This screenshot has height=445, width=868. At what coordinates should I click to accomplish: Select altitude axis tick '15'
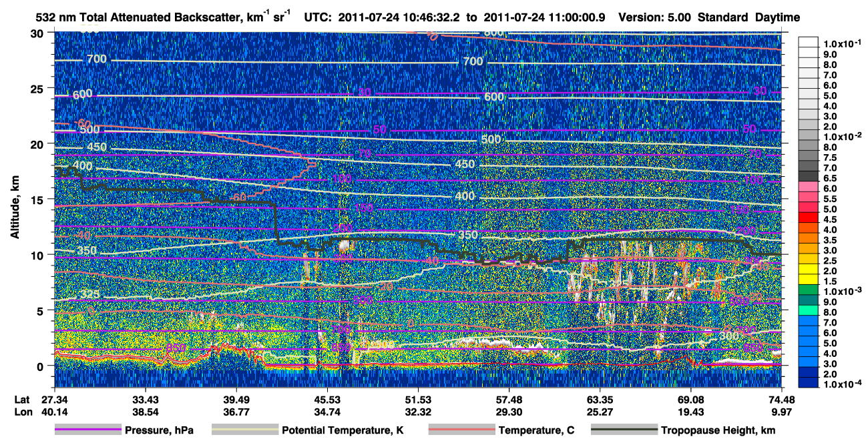[38, 199]
